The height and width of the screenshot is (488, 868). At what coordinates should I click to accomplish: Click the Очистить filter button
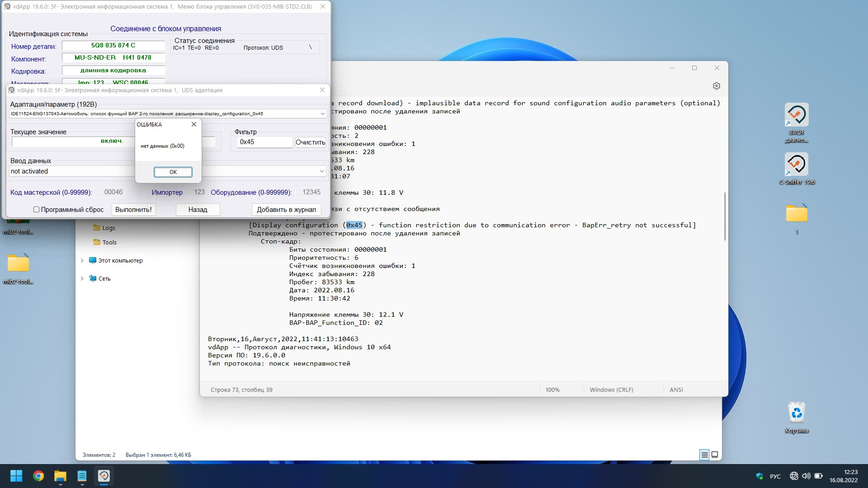click(x=310, y=142)
